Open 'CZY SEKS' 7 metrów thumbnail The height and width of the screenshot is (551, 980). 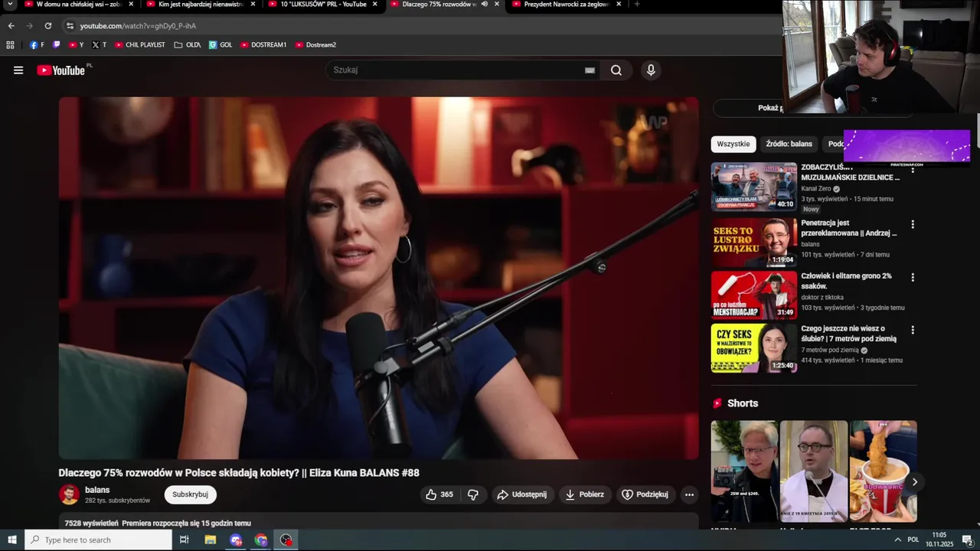click(754, 347)
